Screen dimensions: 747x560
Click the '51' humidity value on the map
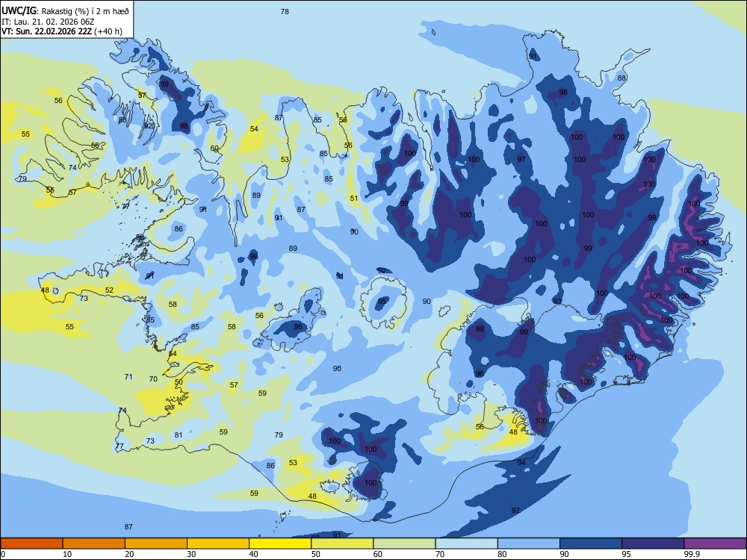click(x=353, y=198)
